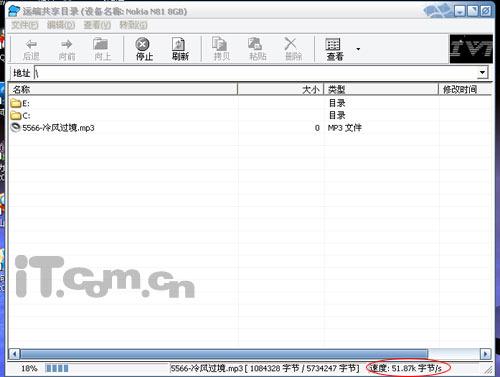Minimize the shared folder window

pos(460,11)
